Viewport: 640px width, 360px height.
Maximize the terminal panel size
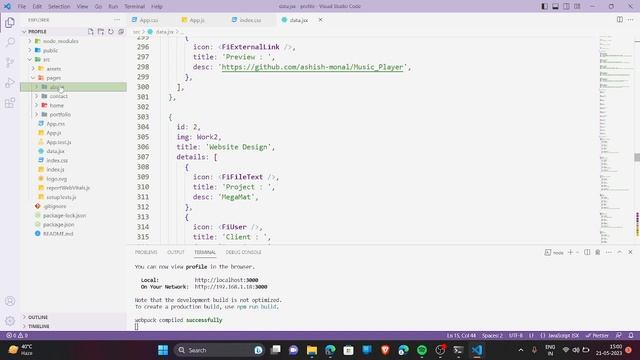[x=620, y=252]
